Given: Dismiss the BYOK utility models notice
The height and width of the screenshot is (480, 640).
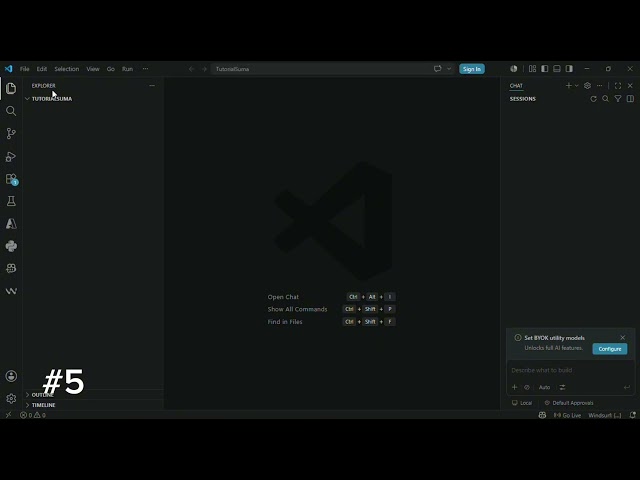Looking at the screenshot, I should click(x=622, y=338).
